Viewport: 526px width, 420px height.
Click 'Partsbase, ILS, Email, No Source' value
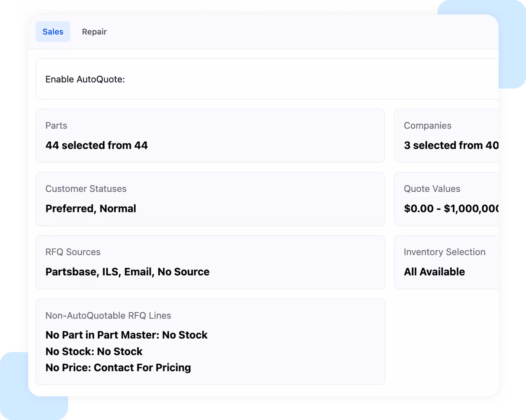pyautogui.click(x=127, y=272)
